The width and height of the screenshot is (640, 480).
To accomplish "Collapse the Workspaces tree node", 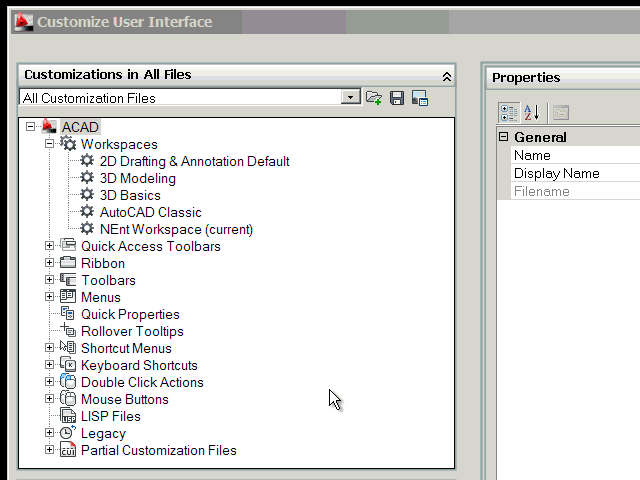I will click(x=50, y=144).
